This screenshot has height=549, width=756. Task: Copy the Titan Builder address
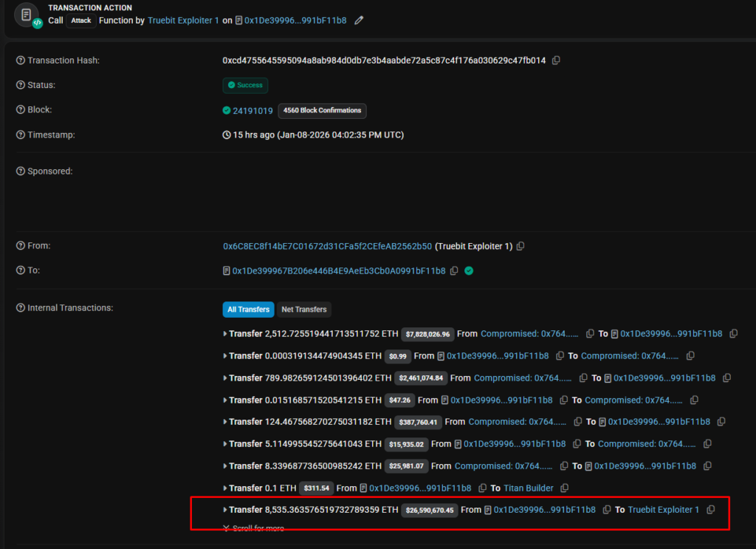click(x=564, y=488)
